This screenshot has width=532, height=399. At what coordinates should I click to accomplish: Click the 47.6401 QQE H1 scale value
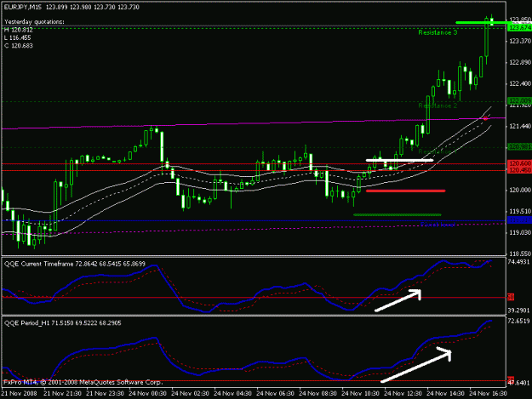[x=518, y=383]
